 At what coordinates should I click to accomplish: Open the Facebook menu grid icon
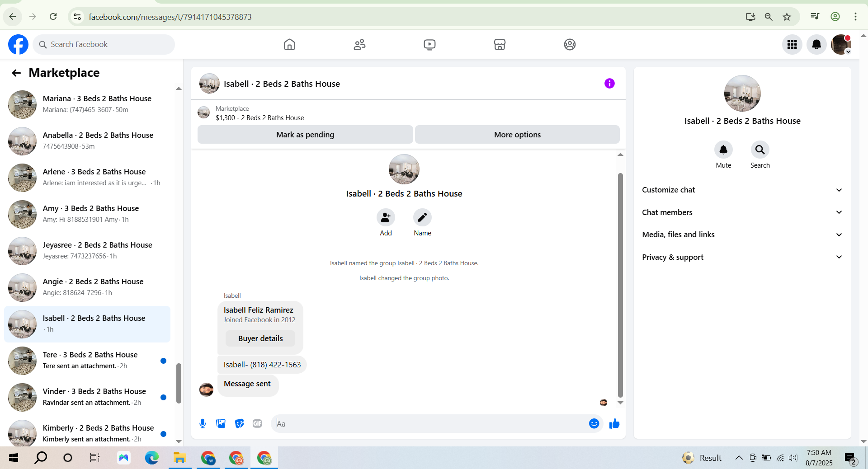pos(792,44)
